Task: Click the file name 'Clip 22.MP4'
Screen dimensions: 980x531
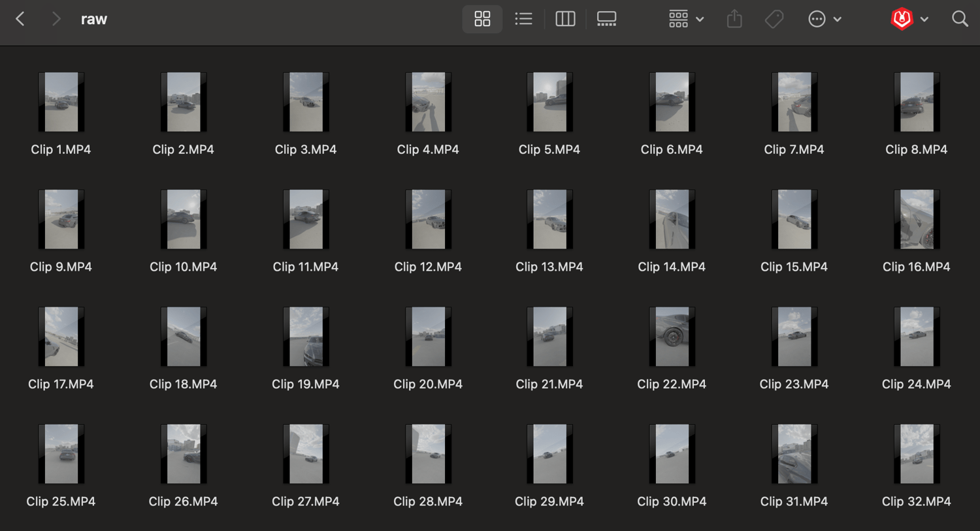Action: (x=672, y=385)
